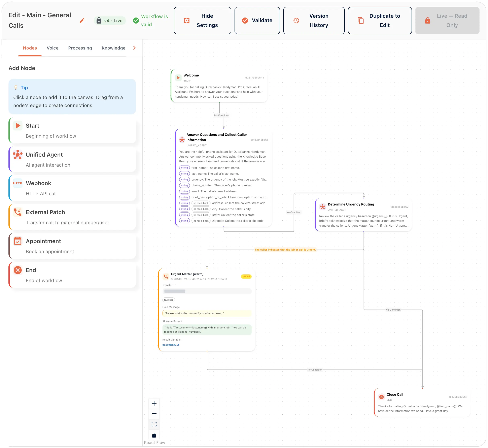Click the Close Call red X icon on canvas

click(x=381, y=397)
